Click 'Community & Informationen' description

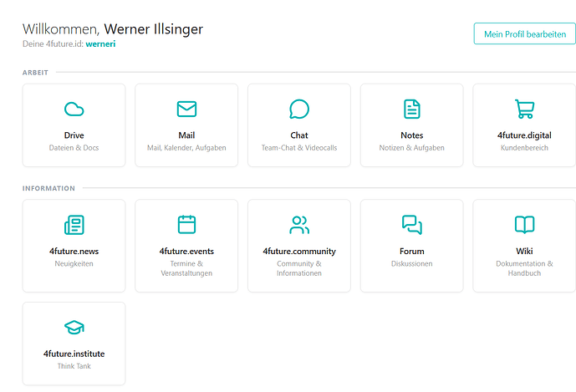(299, 268)
